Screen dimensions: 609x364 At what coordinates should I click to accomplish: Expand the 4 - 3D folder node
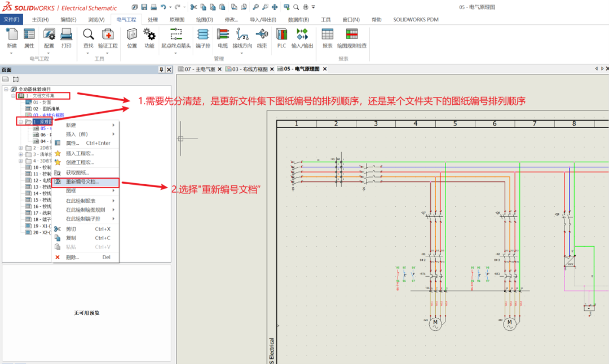click(20, 162)
